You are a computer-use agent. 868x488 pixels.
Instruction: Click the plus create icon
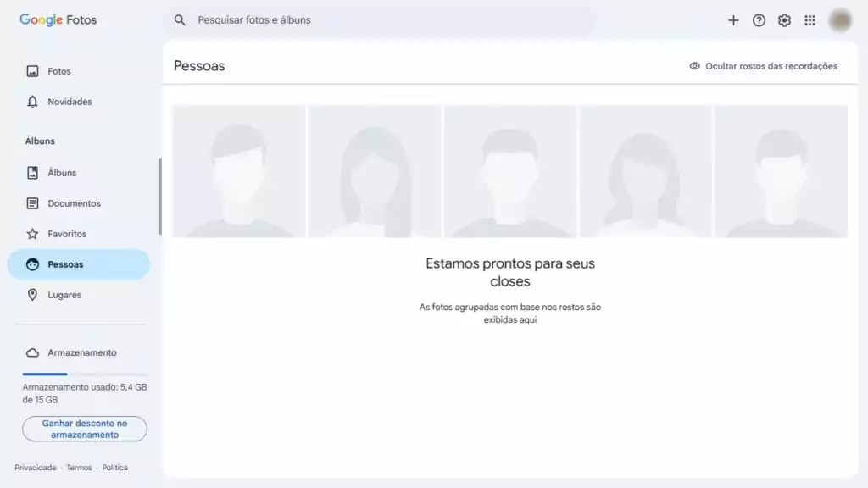tap(733, 20)
